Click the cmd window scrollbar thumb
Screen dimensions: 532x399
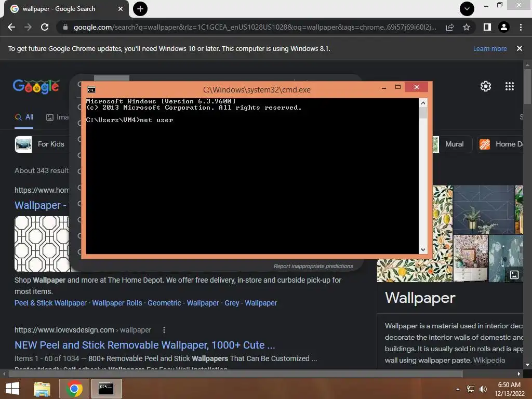pyautogui.click(x=423, y=113)
